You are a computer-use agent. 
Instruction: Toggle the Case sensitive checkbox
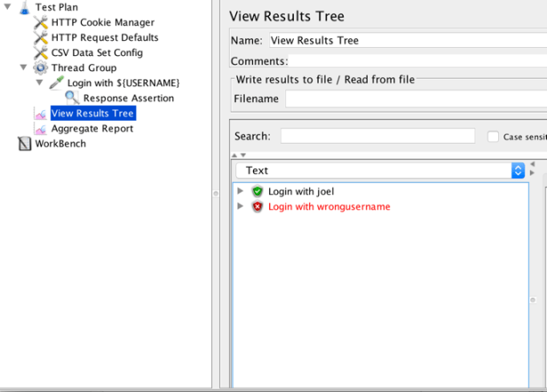(x=493, y=137)
